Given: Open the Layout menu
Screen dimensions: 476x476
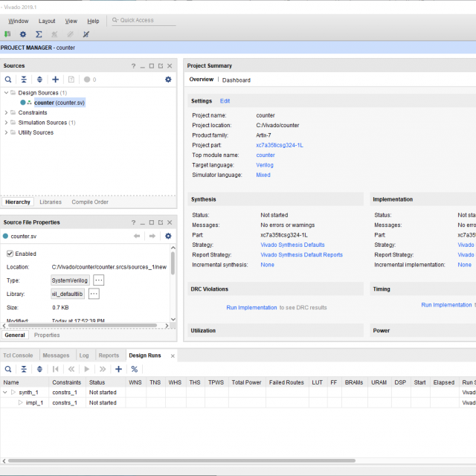Looking at the screenshot, I should [47, 22].
